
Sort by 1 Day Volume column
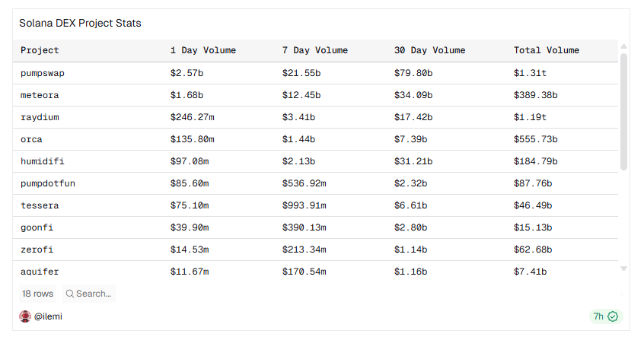202,50
